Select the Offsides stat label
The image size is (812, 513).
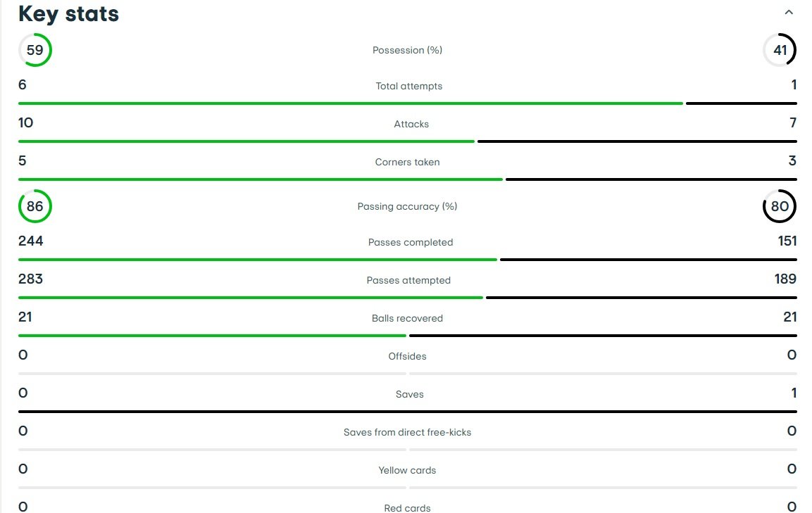click(x=408, y=356)
